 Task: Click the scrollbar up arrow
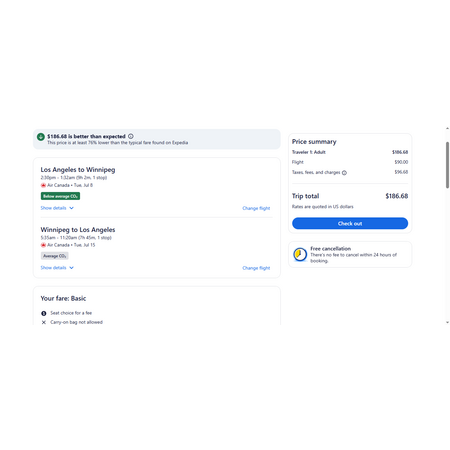tap(447, 128)
